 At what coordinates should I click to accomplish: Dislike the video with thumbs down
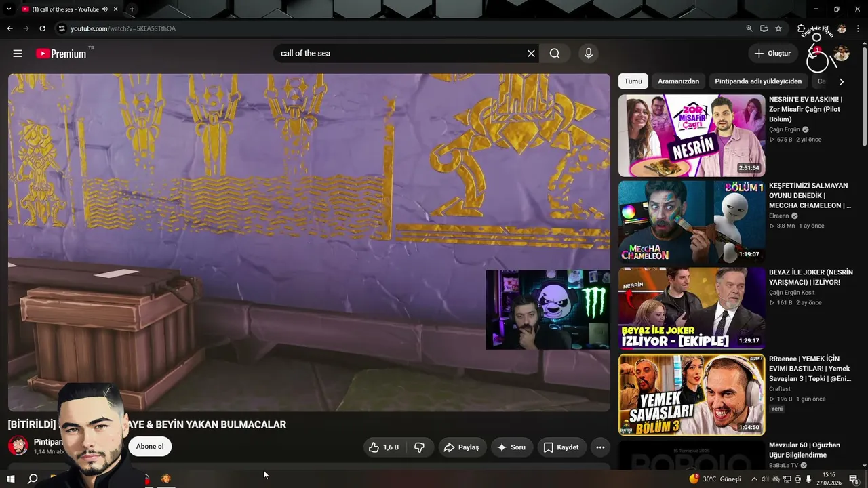pos(419,447)
